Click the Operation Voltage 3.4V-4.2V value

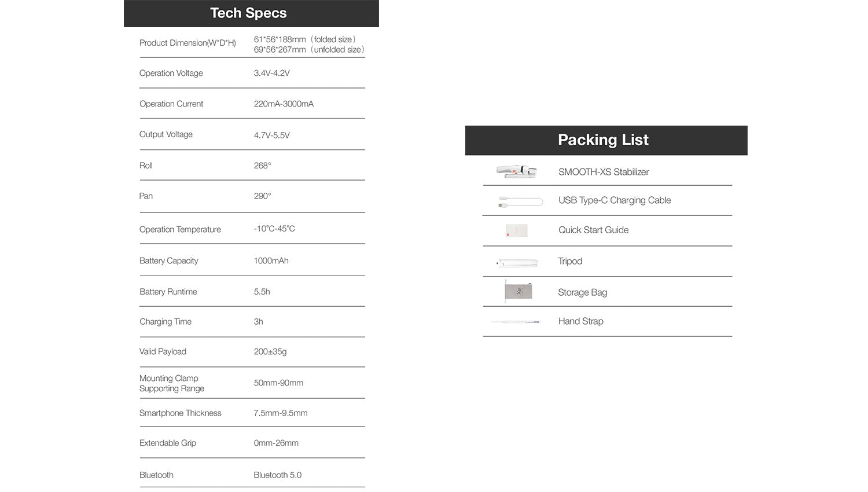point(271,73)
